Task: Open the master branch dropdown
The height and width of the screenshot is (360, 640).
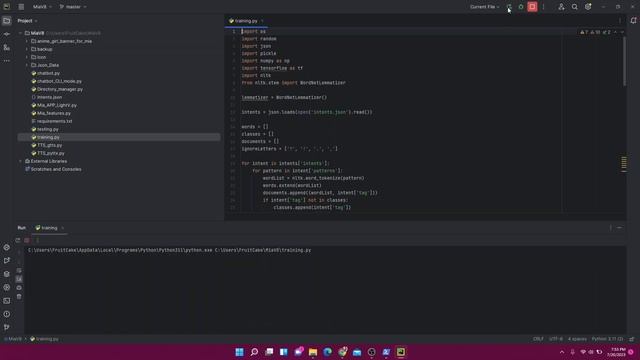Action: point(73,7)
